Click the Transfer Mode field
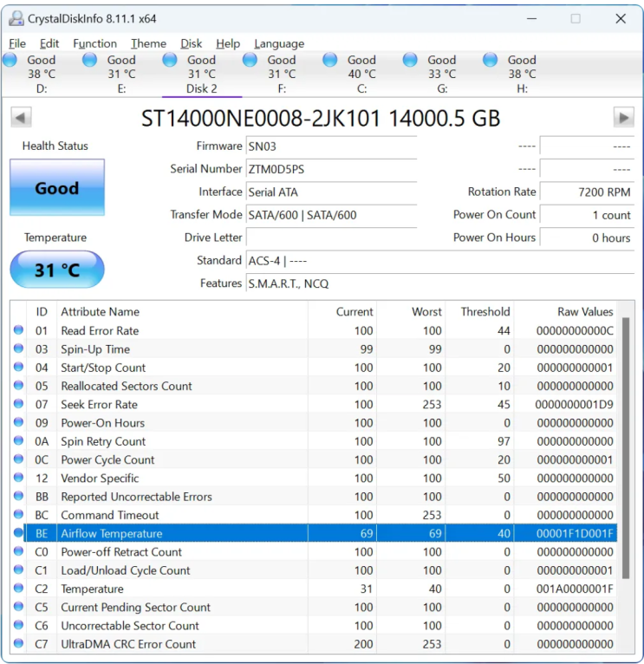The height and width of the screenshot is (664, 644). (x=331, y=215)
